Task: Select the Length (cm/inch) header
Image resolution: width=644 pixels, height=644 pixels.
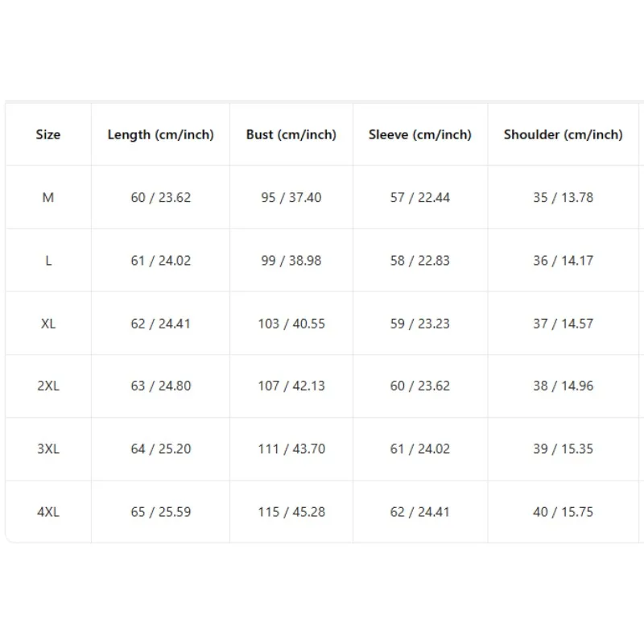Action: point(160,134)
